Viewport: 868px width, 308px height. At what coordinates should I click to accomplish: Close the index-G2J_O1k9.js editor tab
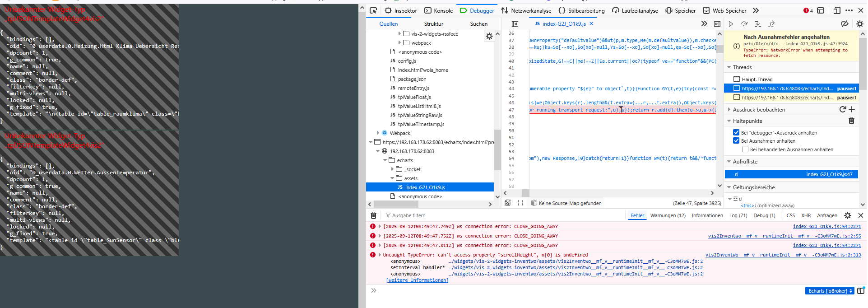coord(591,23)
